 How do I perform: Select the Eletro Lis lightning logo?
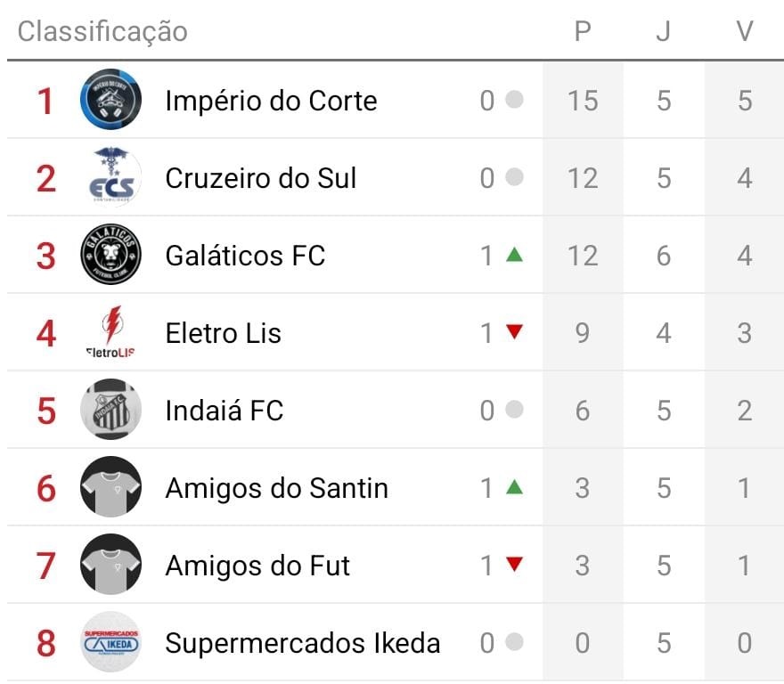pyautogui.click(x=110, y=332)
